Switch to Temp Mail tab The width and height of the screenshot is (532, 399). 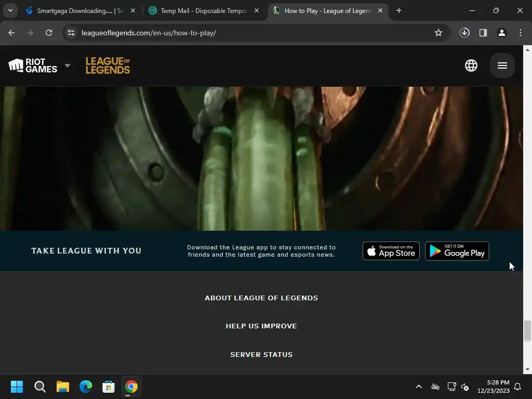pyautogui.click(x=204, y=11)
